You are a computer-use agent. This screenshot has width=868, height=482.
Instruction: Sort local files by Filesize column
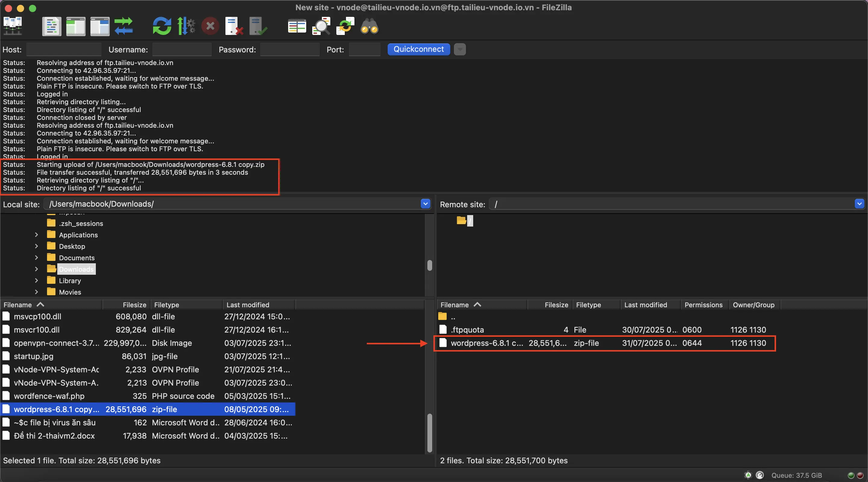point(127,305)
